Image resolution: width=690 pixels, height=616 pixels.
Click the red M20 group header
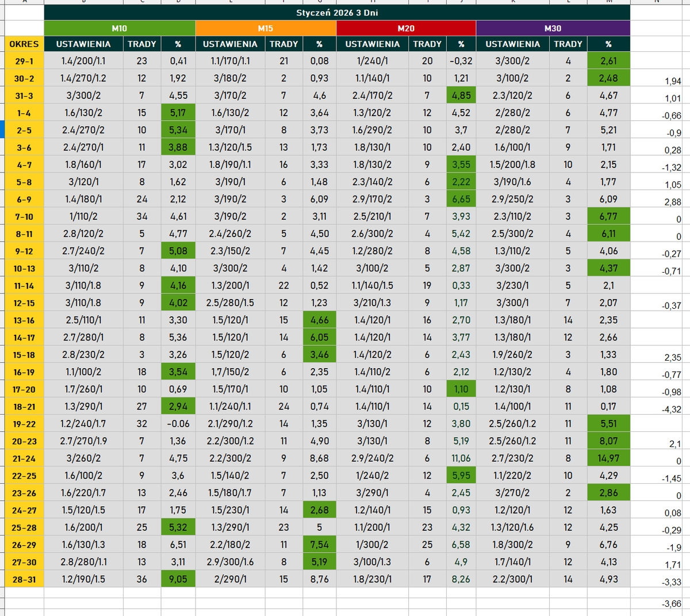pyautogui.click(x=406, y=28)
